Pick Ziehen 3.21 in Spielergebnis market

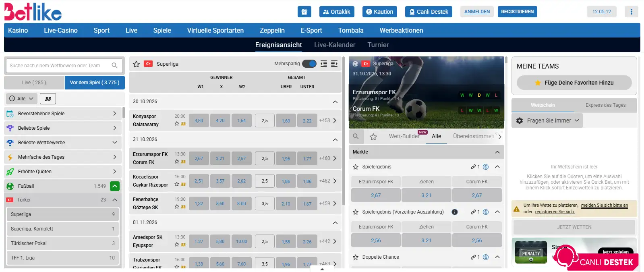(426, 195)
